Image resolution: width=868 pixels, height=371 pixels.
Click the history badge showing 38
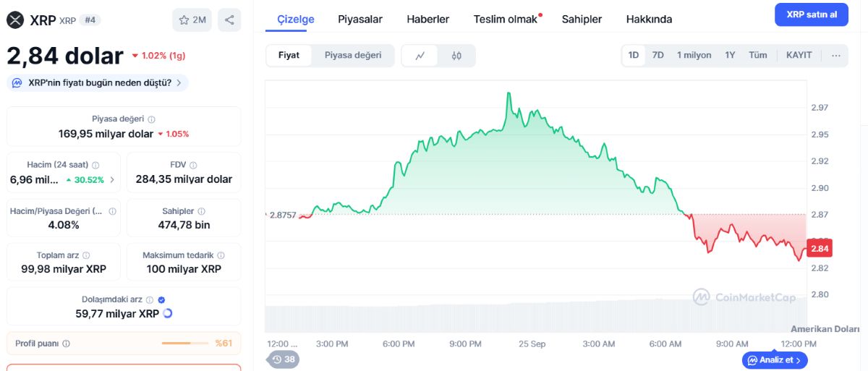point(284,359)
